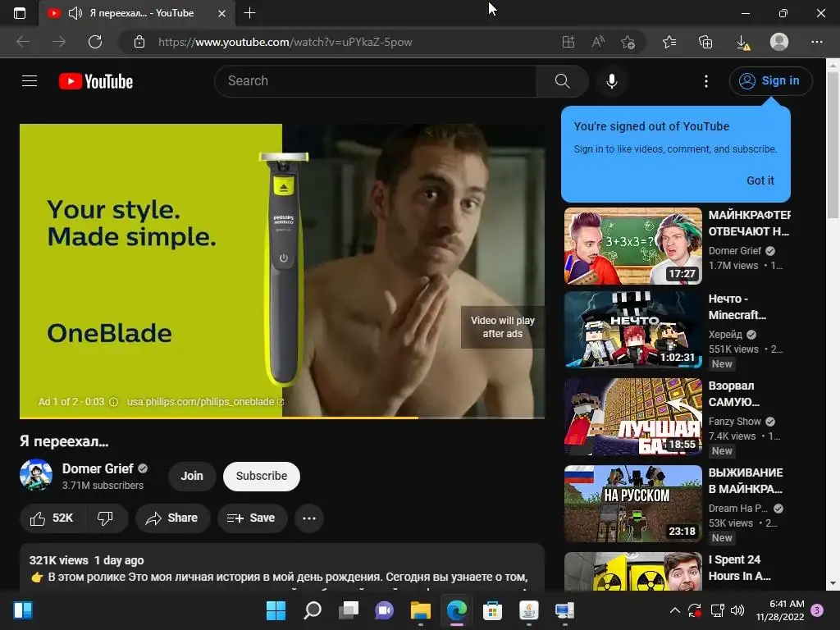This screenshot has height=630, width=840.
Task: Dislike the video with thumbs down
Action: (x=105, y=518)
